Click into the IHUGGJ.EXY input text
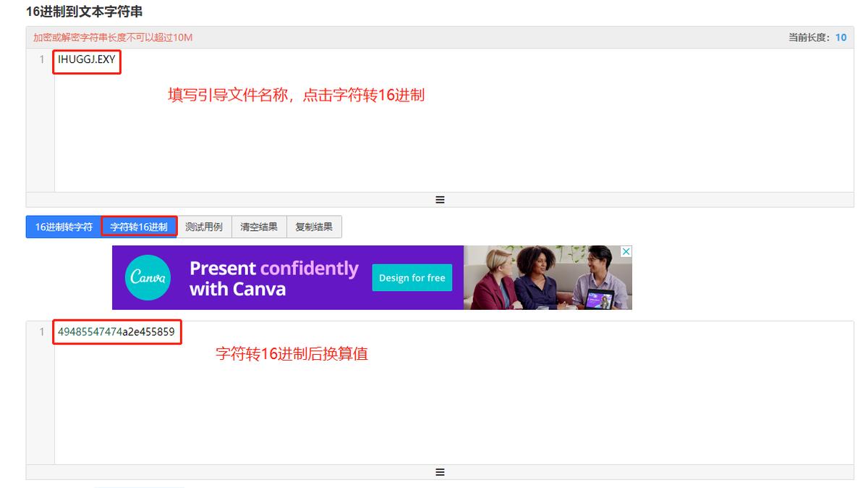Image resolution: width=868 pixels, height=488 pixels. [x=87, y=59]
